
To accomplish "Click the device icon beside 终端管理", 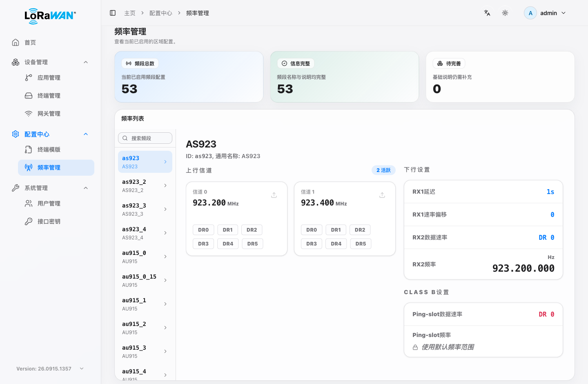I will tap(29, 96).
